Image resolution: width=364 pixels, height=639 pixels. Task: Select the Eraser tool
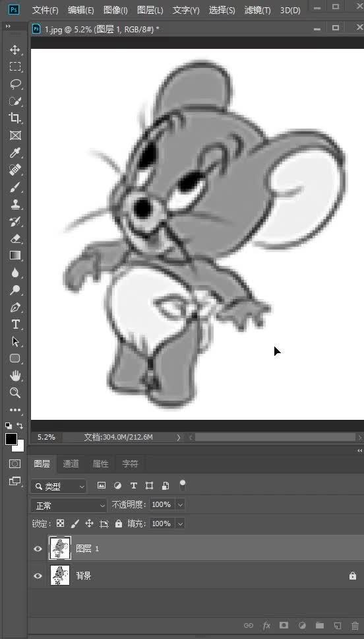[15, 238]
